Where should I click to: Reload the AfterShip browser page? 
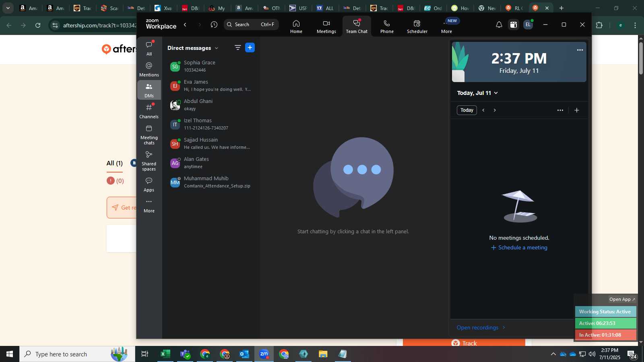coord(38,25)
